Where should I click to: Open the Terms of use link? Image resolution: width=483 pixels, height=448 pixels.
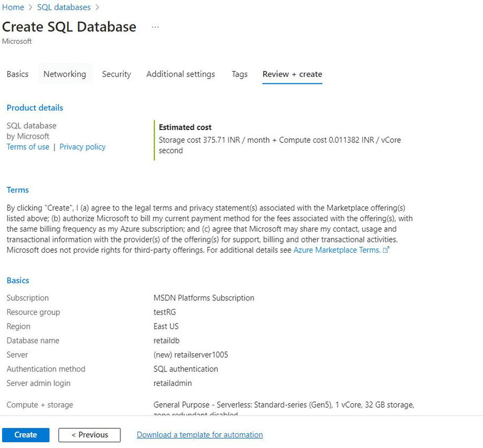coord(28,147)
